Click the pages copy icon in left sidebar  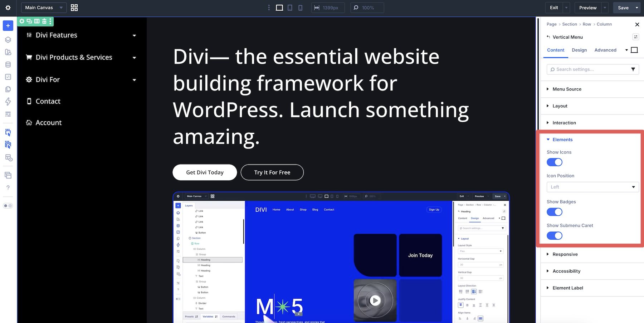8,89
